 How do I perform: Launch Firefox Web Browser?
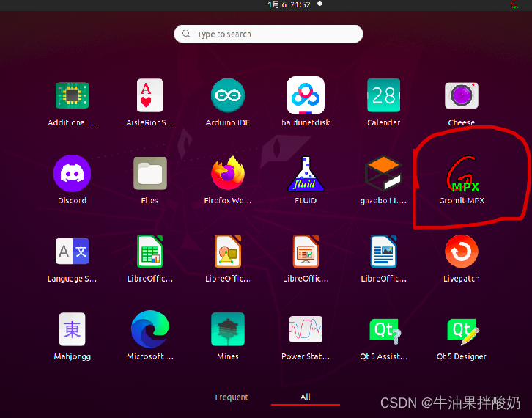[228, 174]
